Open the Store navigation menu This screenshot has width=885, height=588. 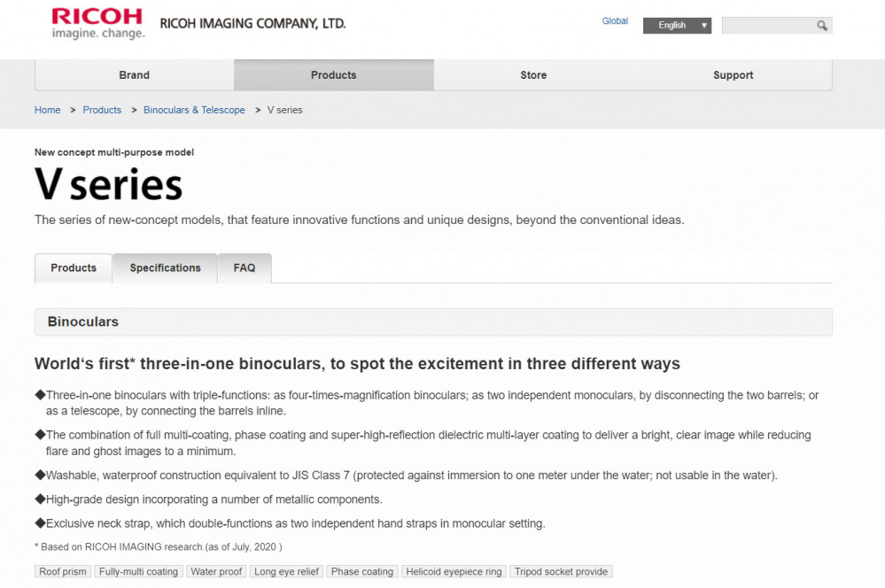533,75
